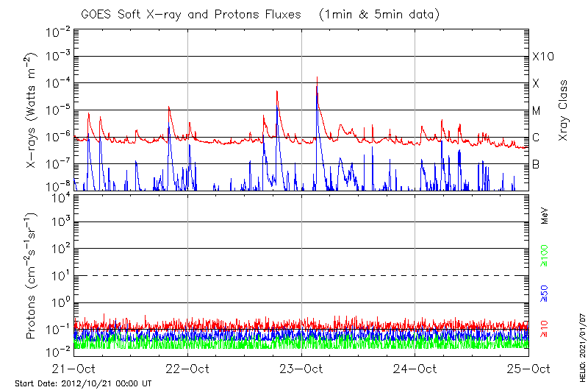Select the 24-Oct date label on x-axis
Image resolution: width=588 pixels, height=390 pixels.
point(415,368)
